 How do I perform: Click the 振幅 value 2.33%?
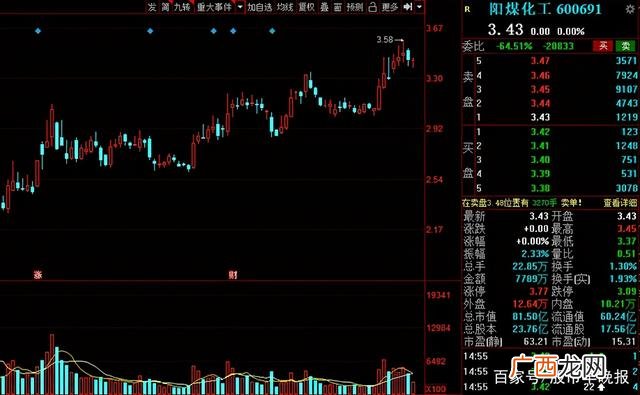535,254
